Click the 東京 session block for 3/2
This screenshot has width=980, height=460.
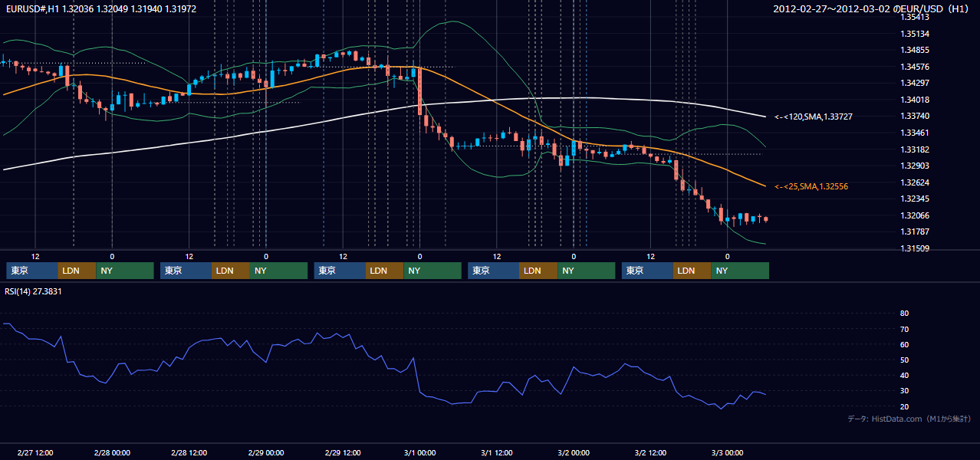(x=648, y=271)
